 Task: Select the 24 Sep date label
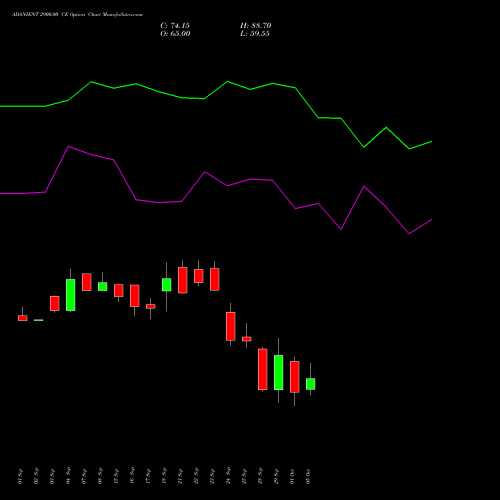pyautogui.click(x=228, y=476)
